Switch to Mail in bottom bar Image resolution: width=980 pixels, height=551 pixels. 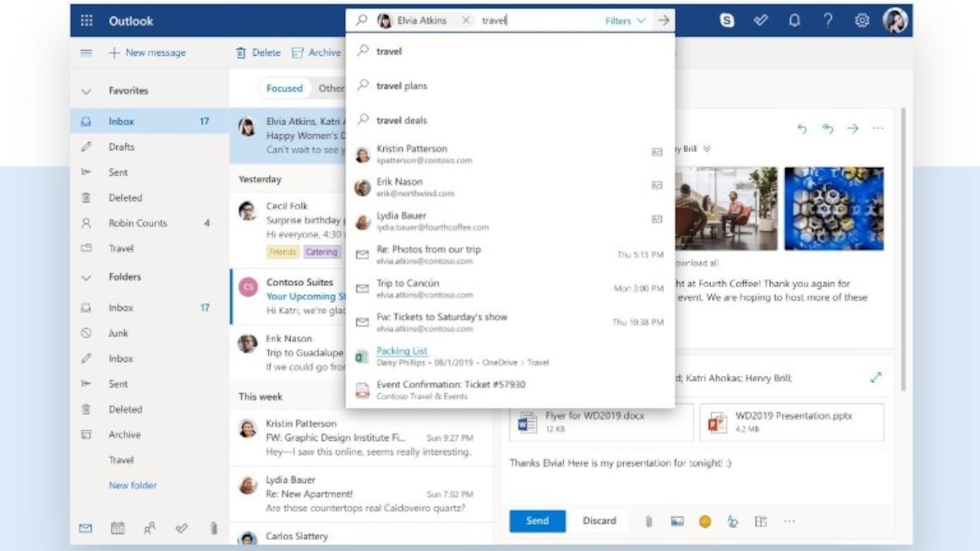86,528
